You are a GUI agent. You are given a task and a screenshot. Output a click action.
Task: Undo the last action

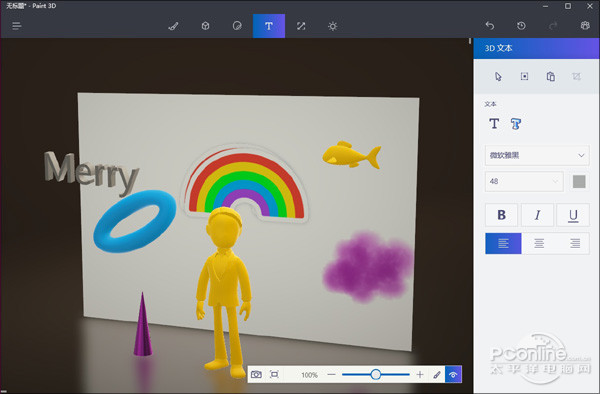pyautogui.click(x=490, y=26)
